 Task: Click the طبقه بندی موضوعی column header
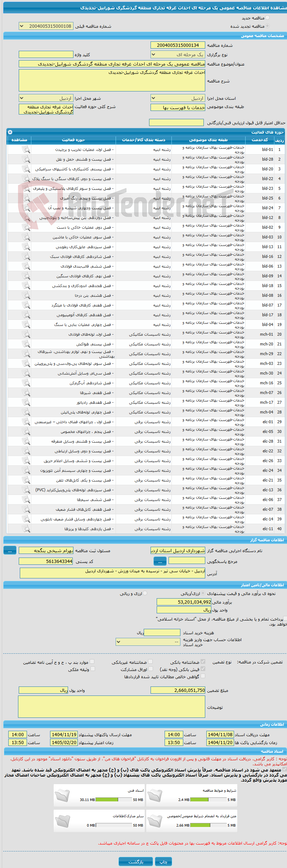coord(208,140)
